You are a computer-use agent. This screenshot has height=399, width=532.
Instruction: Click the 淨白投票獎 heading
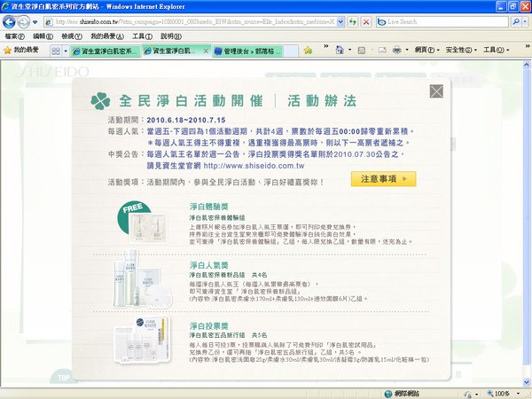(209, 326)
